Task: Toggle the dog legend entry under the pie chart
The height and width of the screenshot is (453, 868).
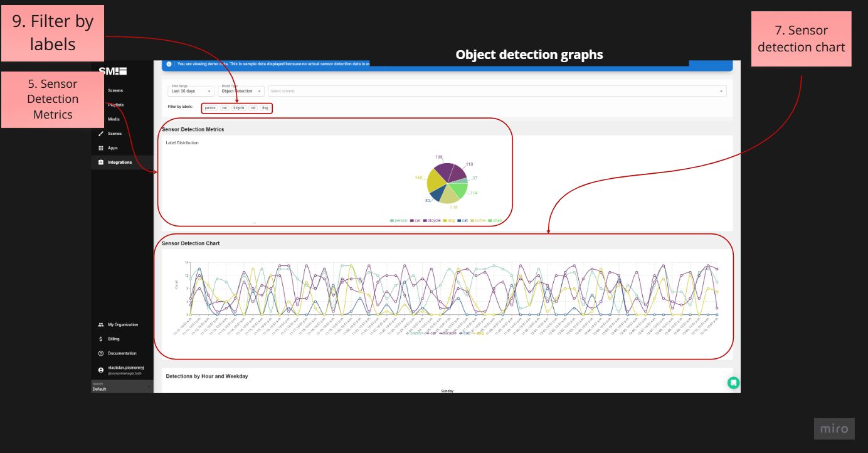Action: point(449,221)
